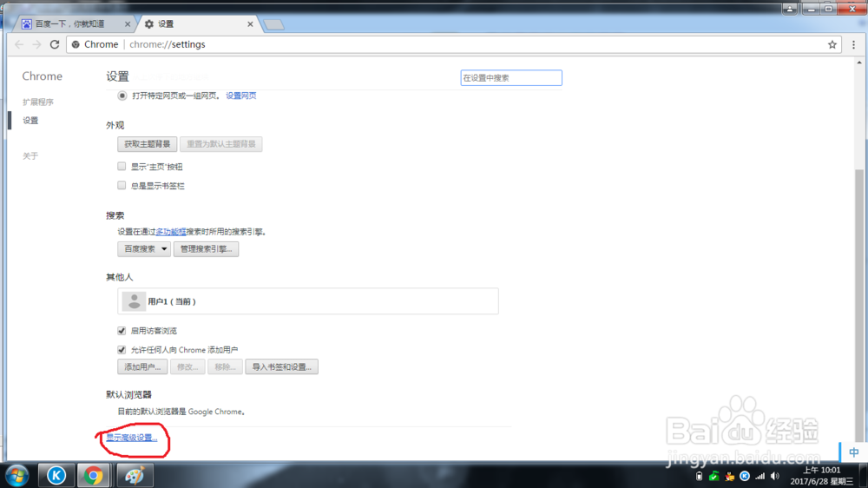Click the user 1 avatar icon
The height and width of the screenshot is (488, 868).
[x=134, y=300]
